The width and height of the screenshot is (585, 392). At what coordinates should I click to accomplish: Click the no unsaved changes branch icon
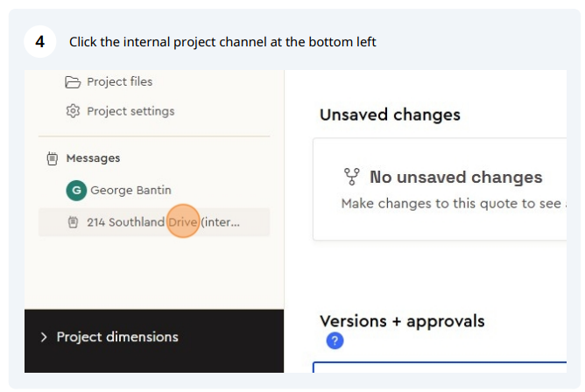pos(351,177)
